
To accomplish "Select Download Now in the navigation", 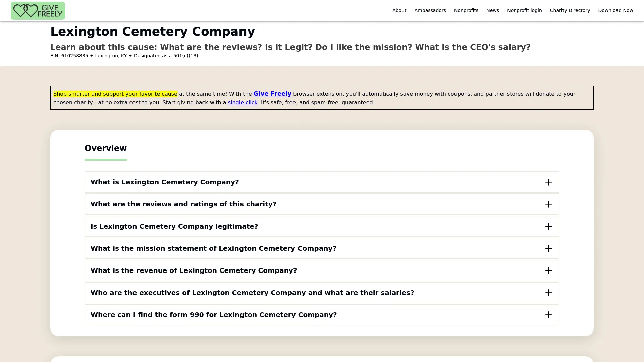I will coord(615,10).
